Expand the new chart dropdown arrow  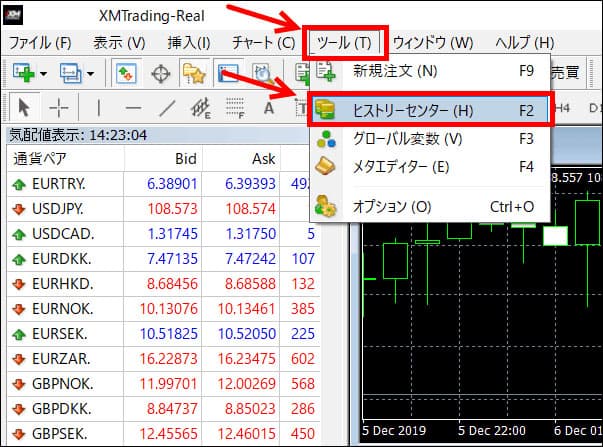click(x=43, y=73)
